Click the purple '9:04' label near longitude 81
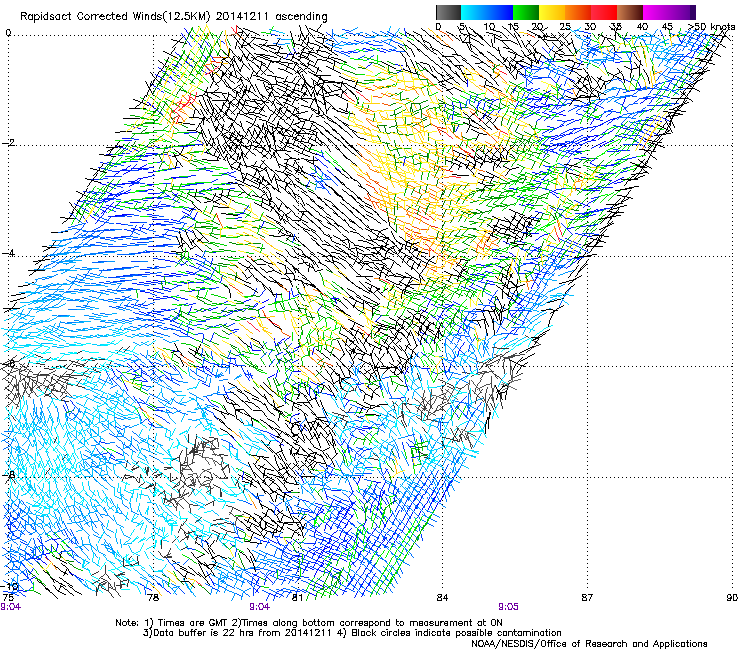 coord(260,607)
